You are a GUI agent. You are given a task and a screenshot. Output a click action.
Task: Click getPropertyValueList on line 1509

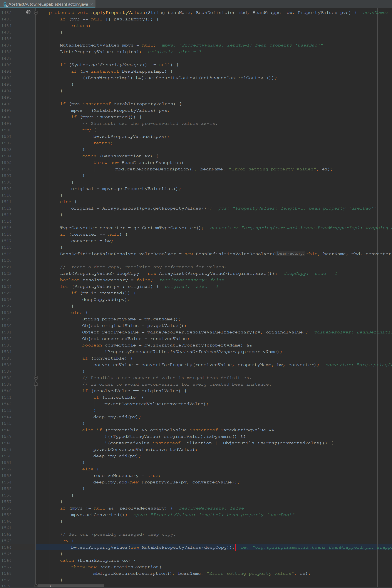click(x=144, y=189)
